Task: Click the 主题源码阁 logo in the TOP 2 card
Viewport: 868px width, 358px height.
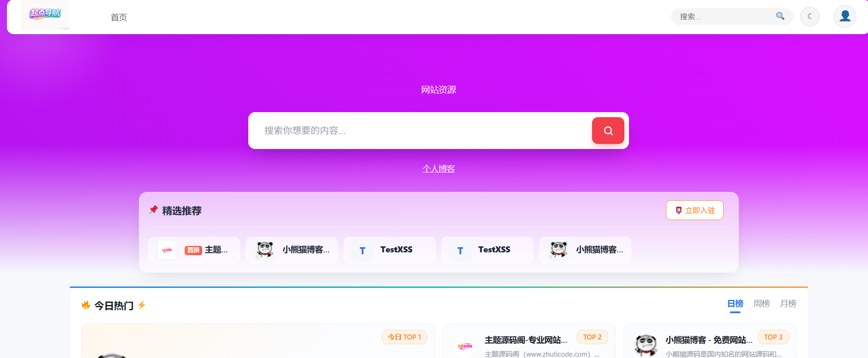Action: 465,346
